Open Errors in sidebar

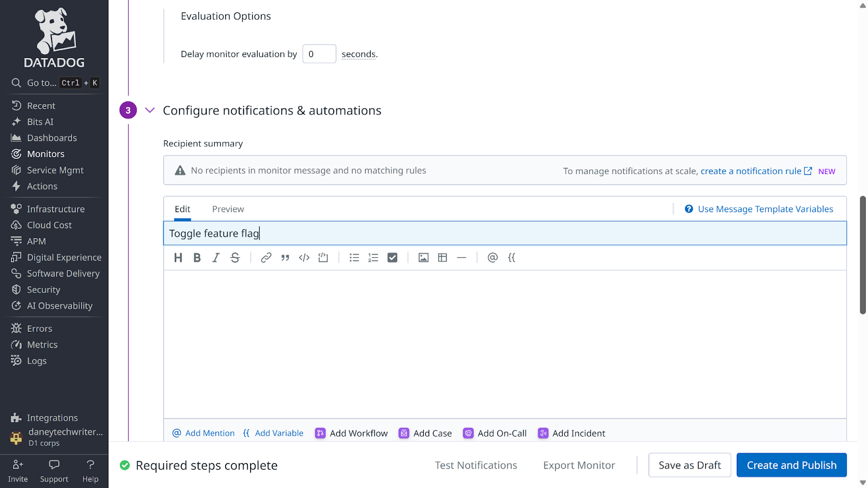(40, 329)
